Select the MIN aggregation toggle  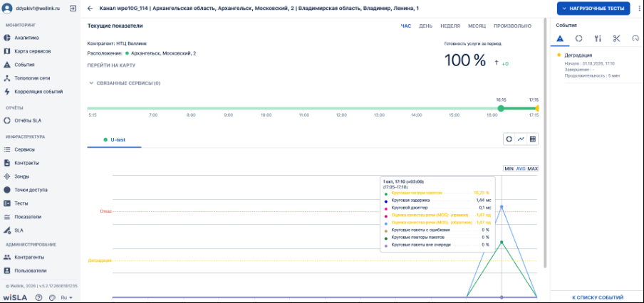coord(509,169)
